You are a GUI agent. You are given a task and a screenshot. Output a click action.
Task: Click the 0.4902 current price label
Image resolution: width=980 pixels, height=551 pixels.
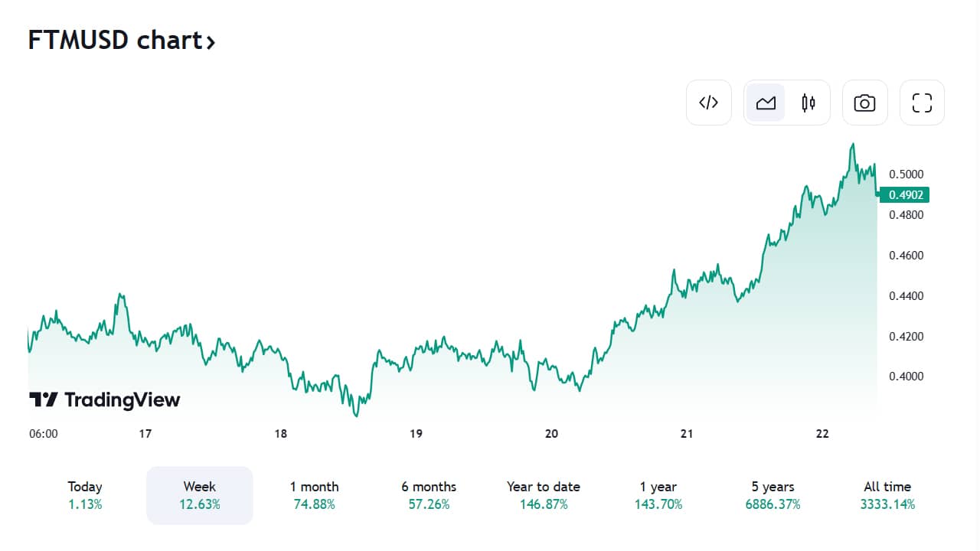point(904,195)
